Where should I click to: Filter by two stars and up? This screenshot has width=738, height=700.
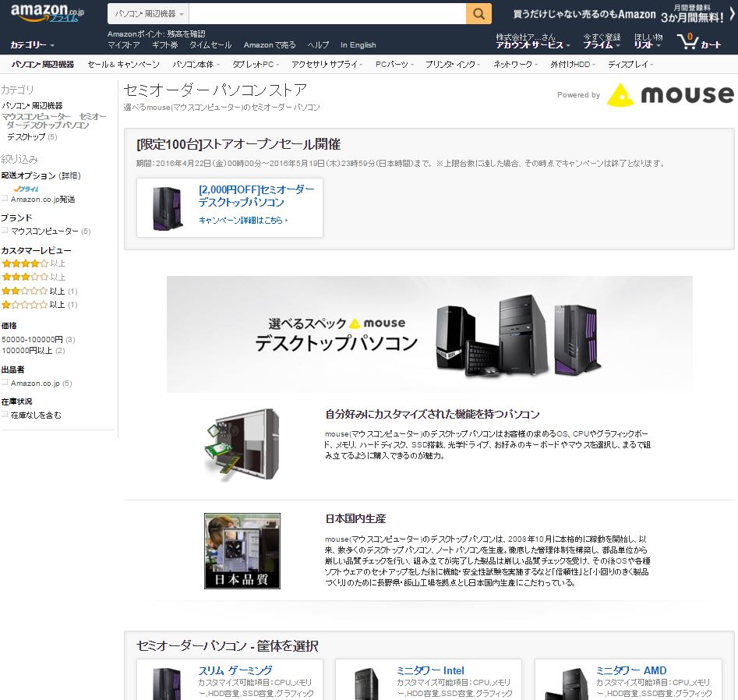(x=40, y=291)
